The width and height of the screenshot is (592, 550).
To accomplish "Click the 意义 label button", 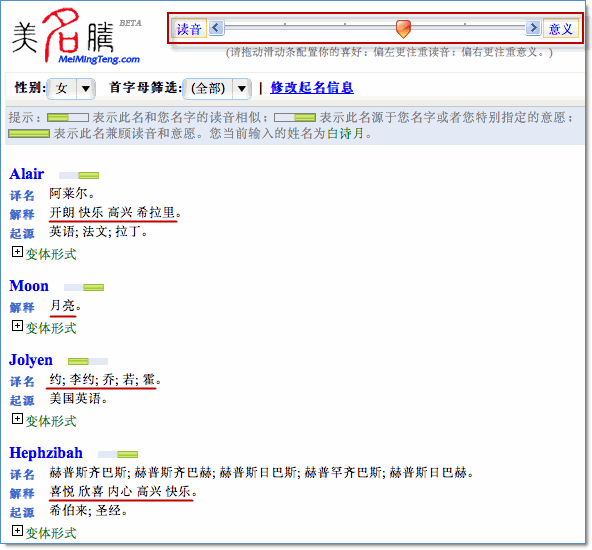I will (x=561, y=29).
